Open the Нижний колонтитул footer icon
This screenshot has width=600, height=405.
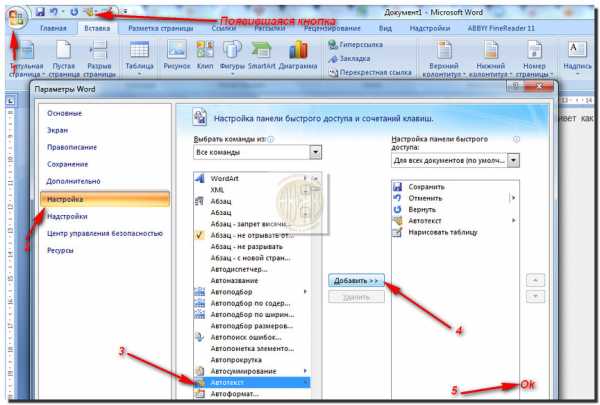point(490,58)
